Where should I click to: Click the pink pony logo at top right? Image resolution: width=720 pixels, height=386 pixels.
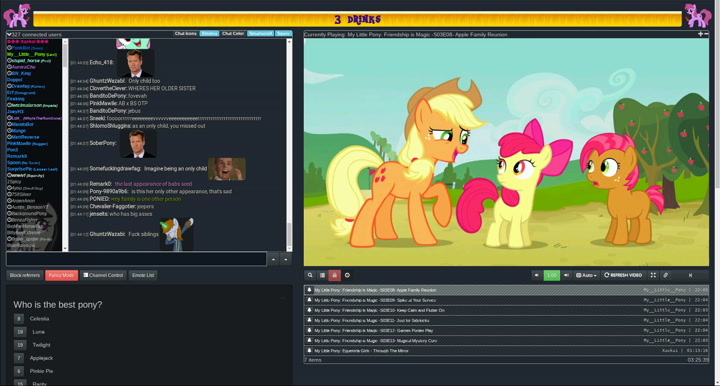click(698, 15)
